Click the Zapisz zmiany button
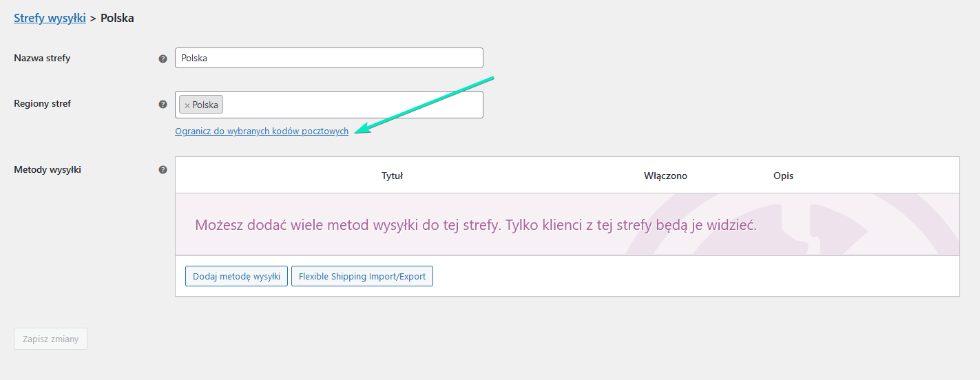 [50, 339]
